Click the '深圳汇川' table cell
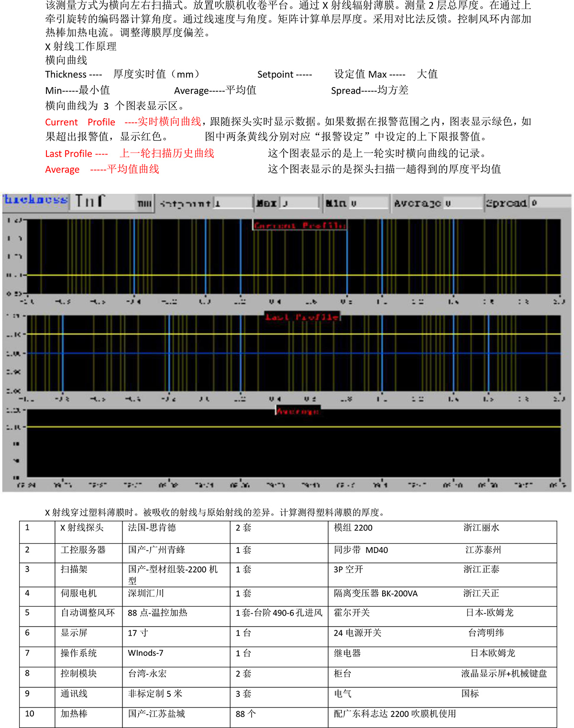The width and height of the screenshot is (574, 728). click(146, 593)
